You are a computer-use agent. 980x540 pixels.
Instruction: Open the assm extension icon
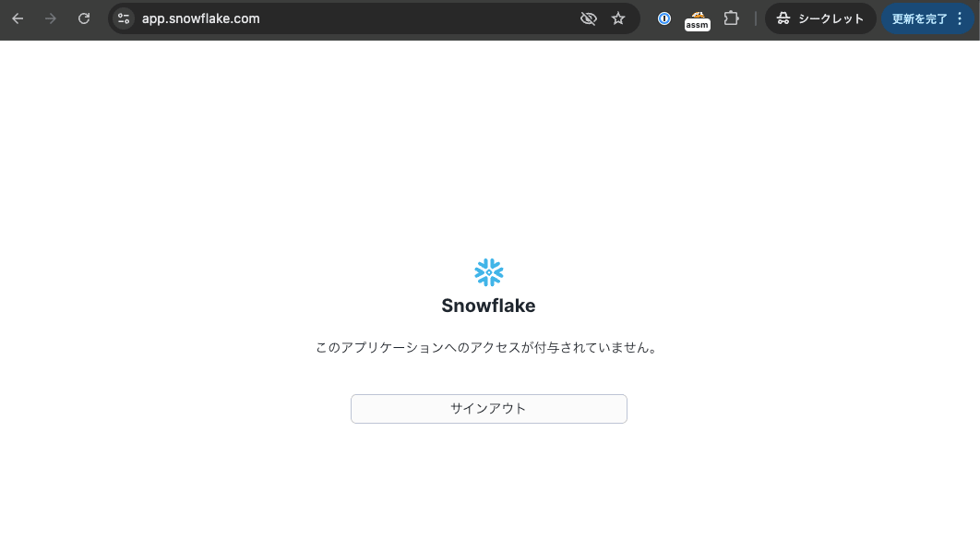(x=697, y=20)
